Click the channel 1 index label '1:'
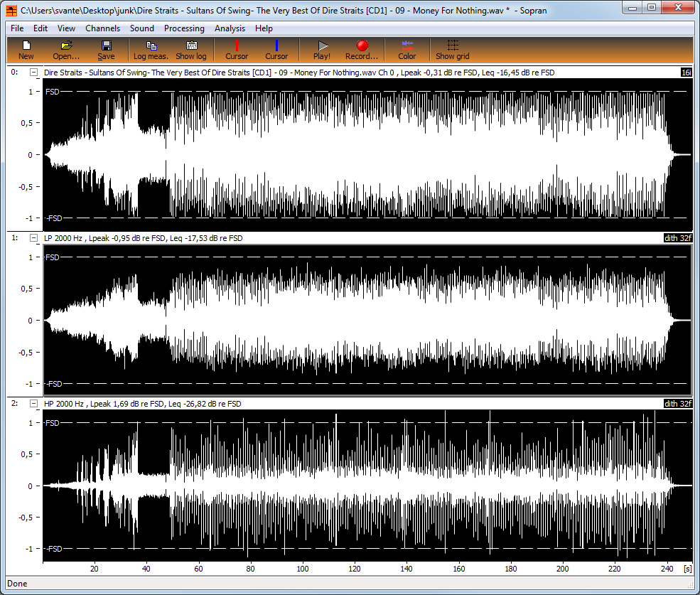Screen dimensions: 700x595 (15, 238)
